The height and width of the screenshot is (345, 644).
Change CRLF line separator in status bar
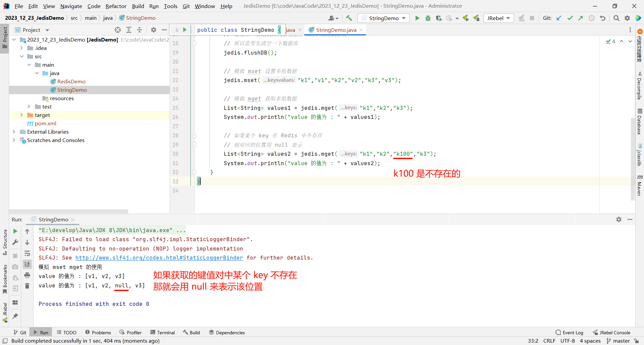point(549,341)
